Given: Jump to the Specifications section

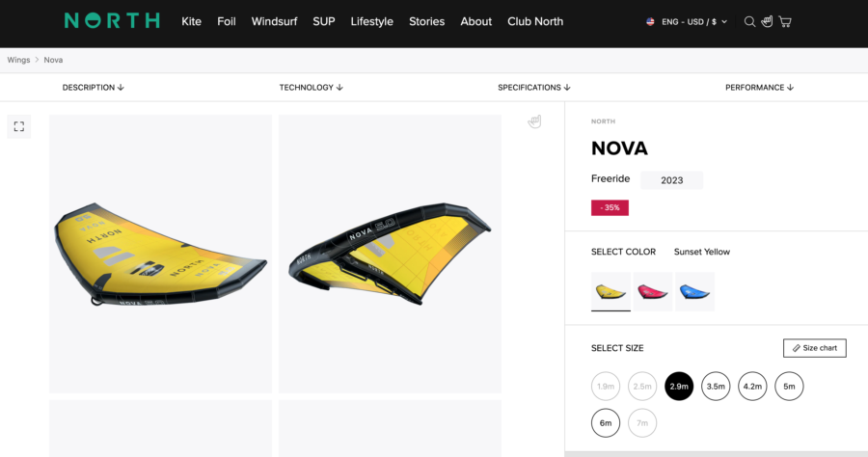Looking at the screenshot, I should [533, 88].
